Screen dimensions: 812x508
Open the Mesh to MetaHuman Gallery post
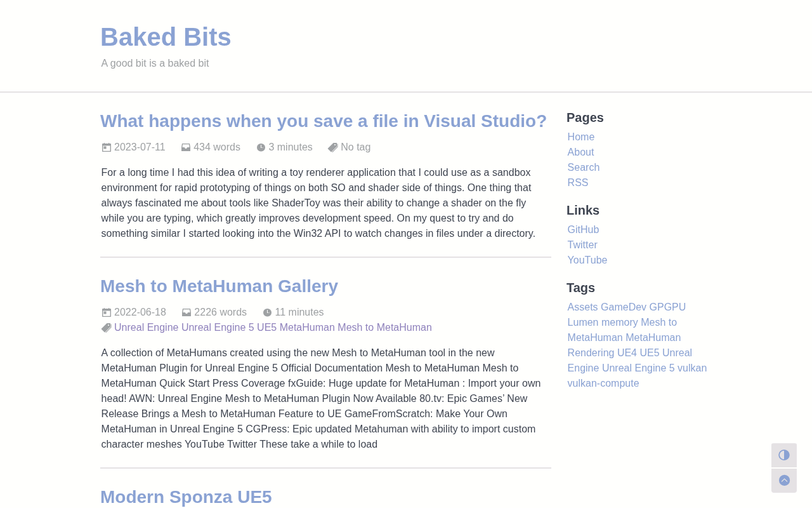219,286
